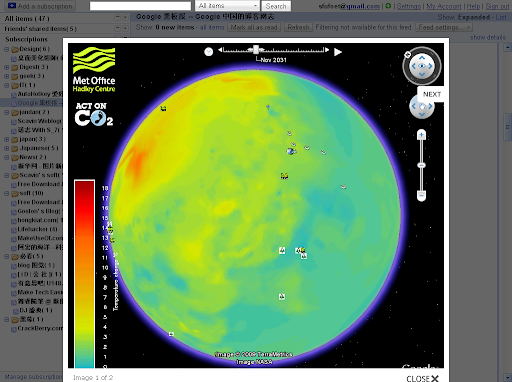This screenshot has height=382, width=512.
Task: Open the My Account link
Action: 444,6
